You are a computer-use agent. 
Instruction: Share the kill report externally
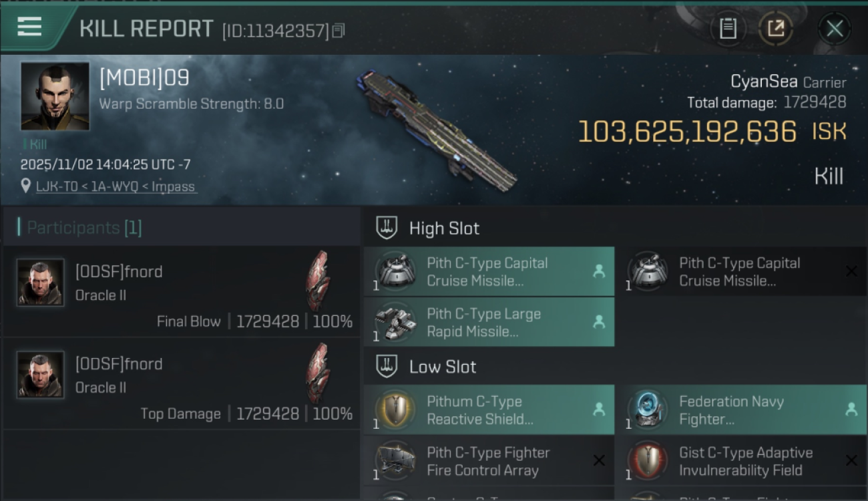(x=775, y=29)
